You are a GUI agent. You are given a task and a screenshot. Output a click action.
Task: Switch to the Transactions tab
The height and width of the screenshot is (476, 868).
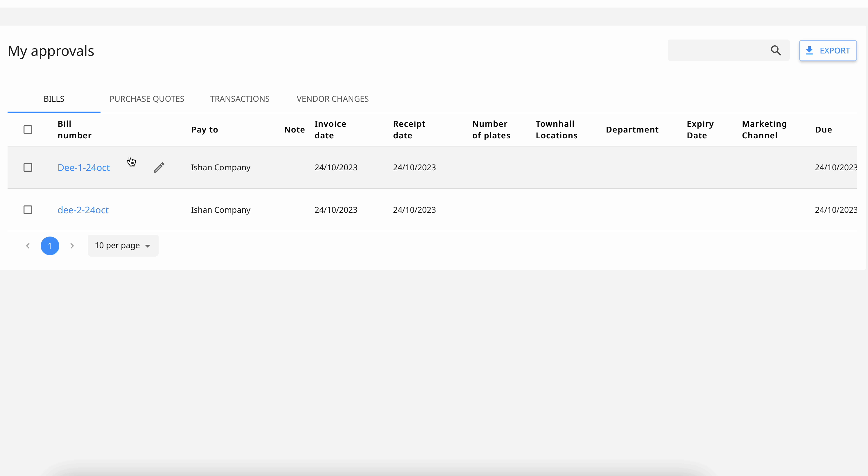(x=240, y=99)
